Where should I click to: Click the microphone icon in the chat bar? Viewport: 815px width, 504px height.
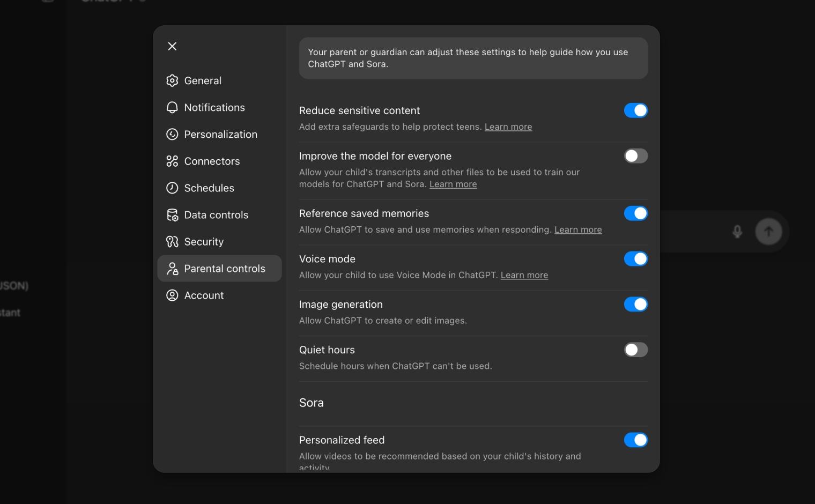(737, 231)
